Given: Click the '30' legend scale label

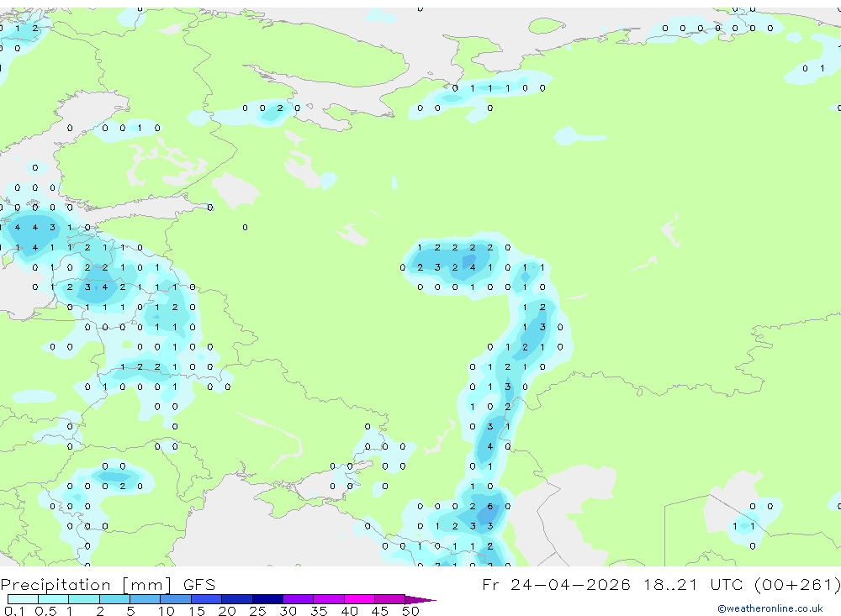Looking at the screenshot, I should [288, 611].
